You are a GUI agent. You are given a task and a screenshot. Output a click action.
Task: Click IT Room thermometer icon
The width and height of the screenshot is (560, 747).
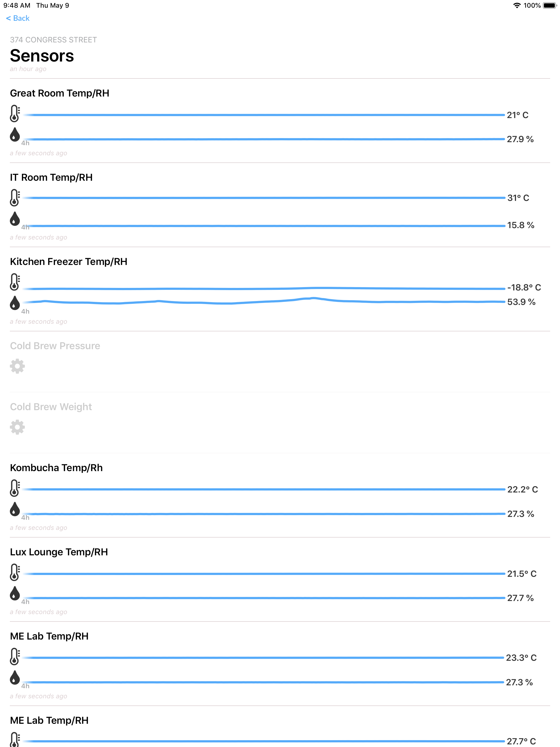(14, 198)
